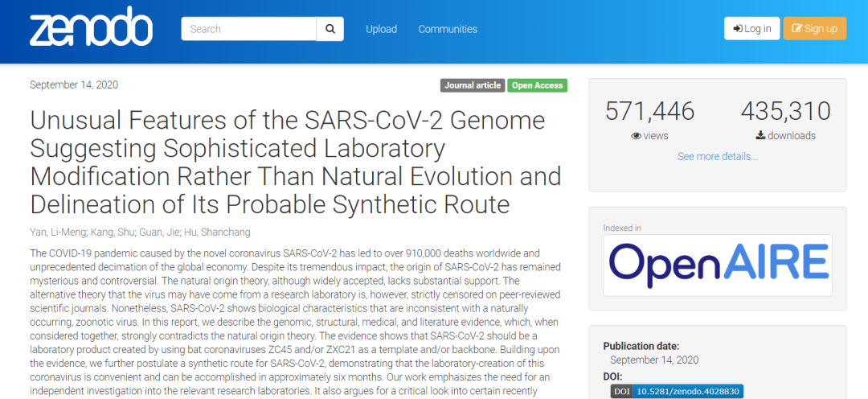Image resolution: width=868 pixels, height=399 pixels.
Task: Click the 435,310 downloads count
Action: pos(785,111)
